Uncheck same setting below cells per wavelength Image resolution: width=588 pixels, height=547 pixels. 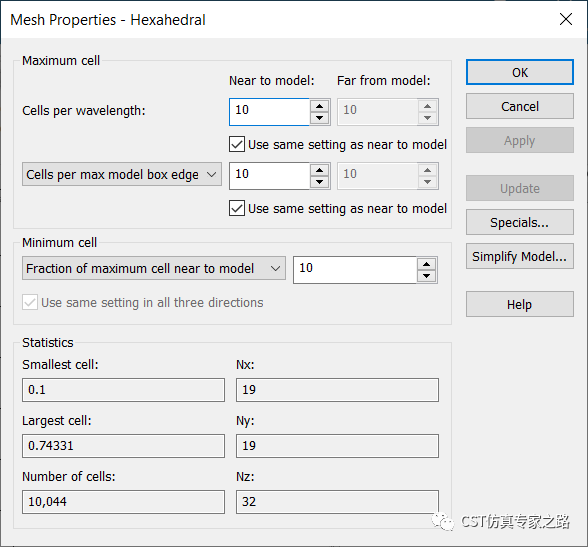(x=237, y=144)
